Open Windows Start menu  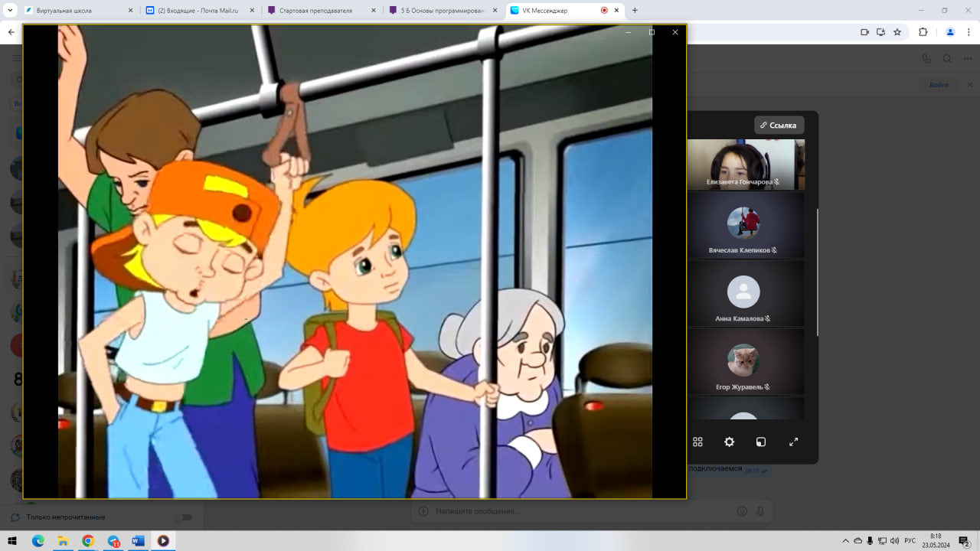[x=13, y=540]
